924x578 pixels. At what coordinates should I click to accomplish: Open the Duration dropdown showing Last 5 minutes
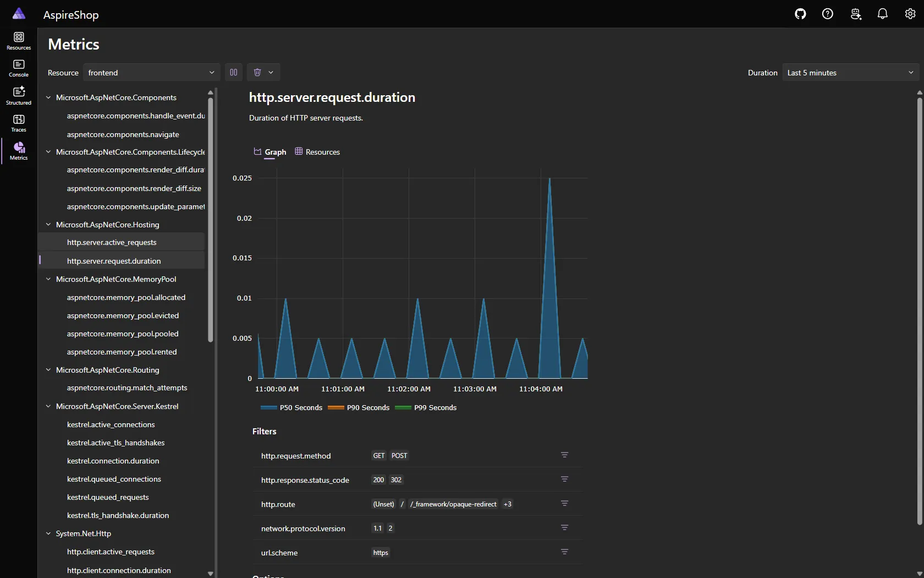pos(851,72)
